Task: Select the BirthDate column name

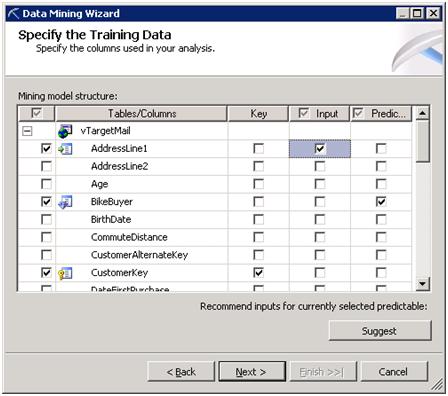Action: pos(111,219)
